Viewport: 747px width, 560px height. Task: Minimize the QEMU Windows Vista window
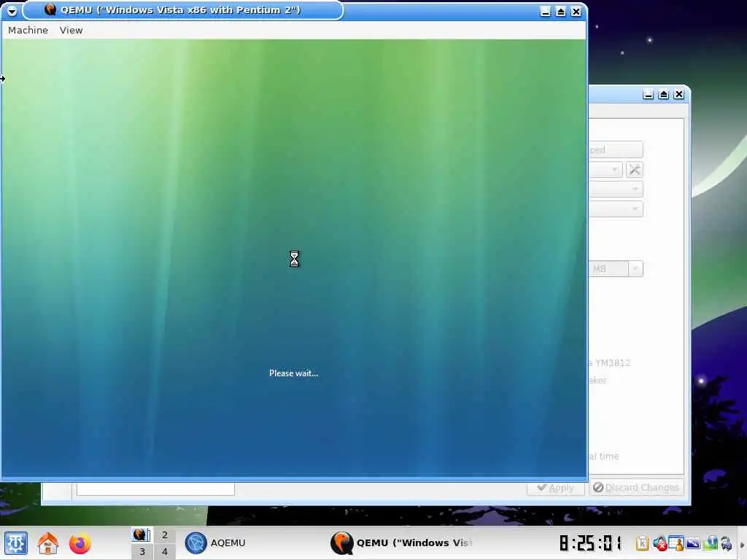546,12
